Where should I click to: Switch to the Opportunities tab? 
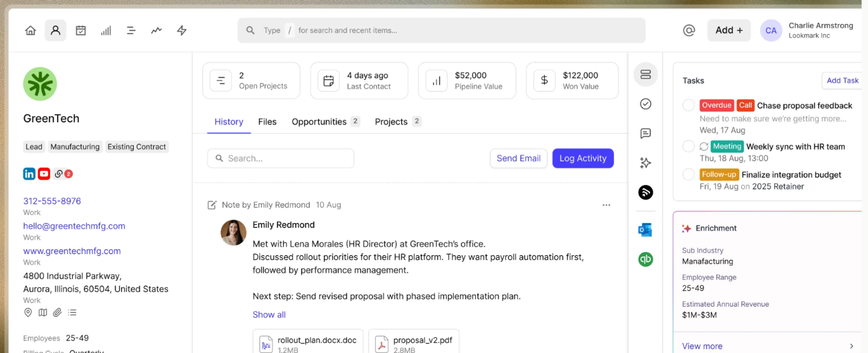(x=326, y=122)
